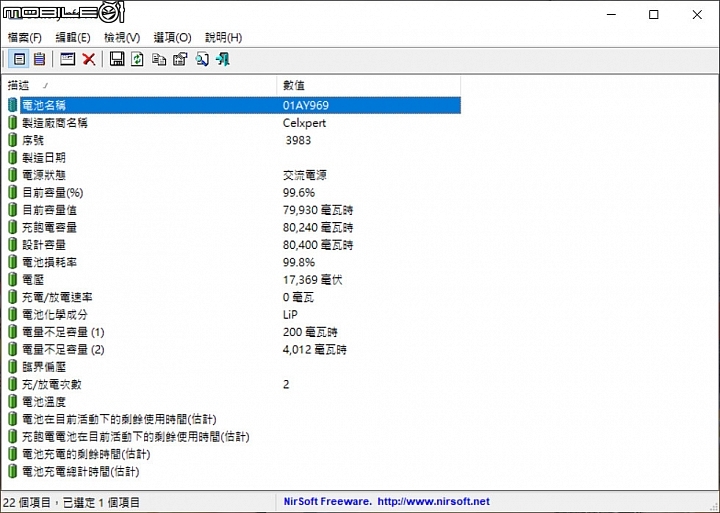Copy selected items using the copy icon
The image size is (720, 513).
(159, 59)
